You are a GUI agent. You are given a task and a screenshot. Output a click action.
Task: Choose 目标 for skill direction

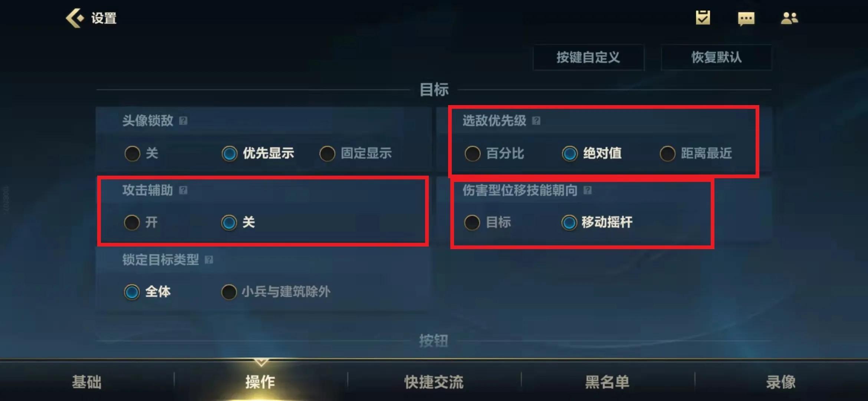pyautogui.click(x=487, y=222)
